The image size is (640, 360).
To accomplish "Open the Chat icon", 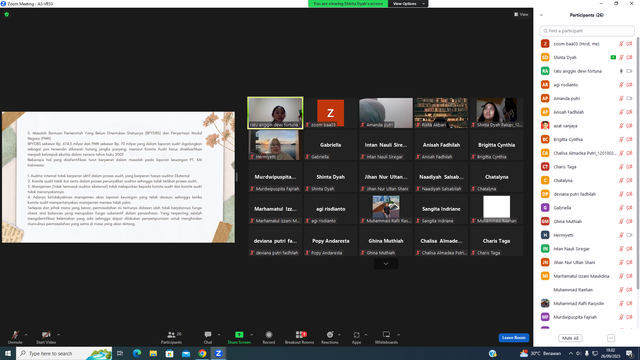I will (x=208, y=335).
